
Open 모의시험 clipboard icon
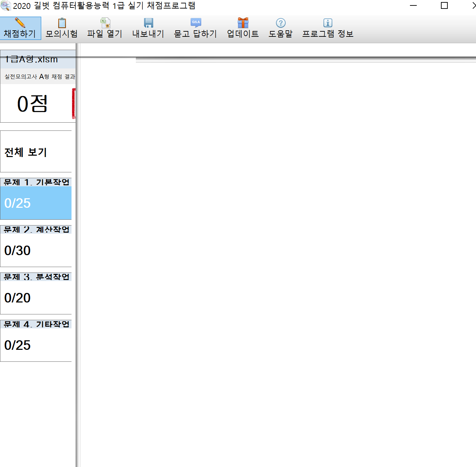coord(62,23)
